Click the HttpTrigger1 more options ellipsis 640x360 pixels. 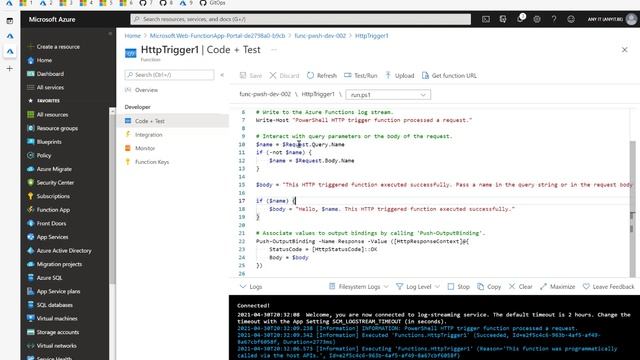[274, 50]
